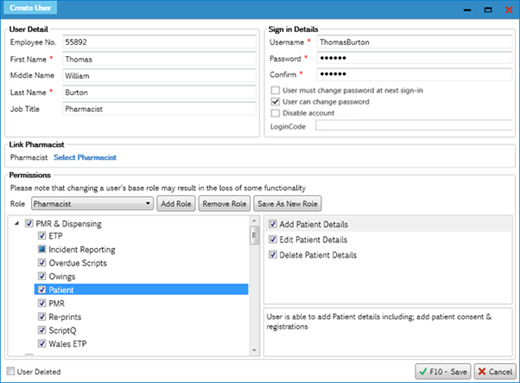This screenshot has width=520, height=383.
Task: Close the Create User window
Action: pos(509,10)
